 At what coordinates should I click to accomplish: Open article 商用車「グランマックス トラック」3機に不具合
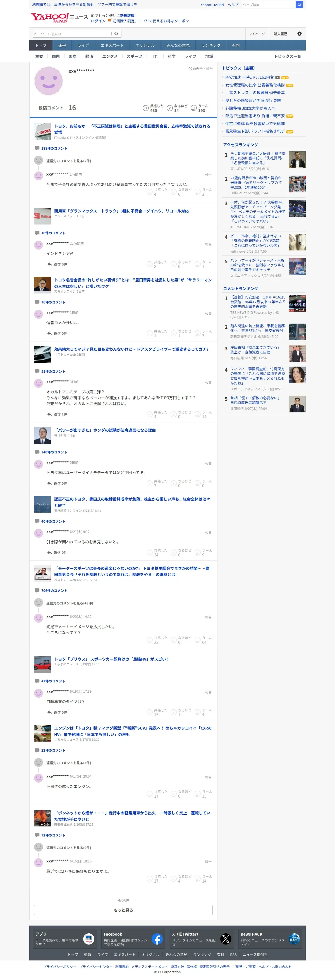point(121,211)
